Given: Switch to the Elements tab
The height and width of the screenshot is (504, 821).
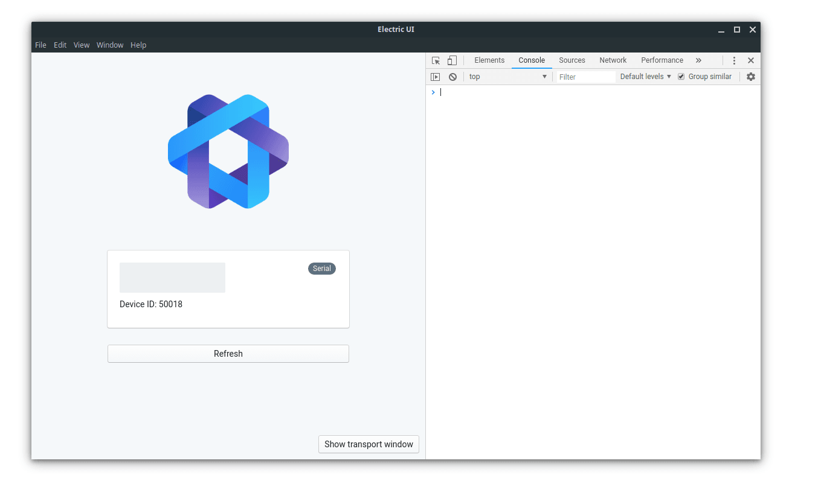Looking at the screenshot, I should 489,60.
